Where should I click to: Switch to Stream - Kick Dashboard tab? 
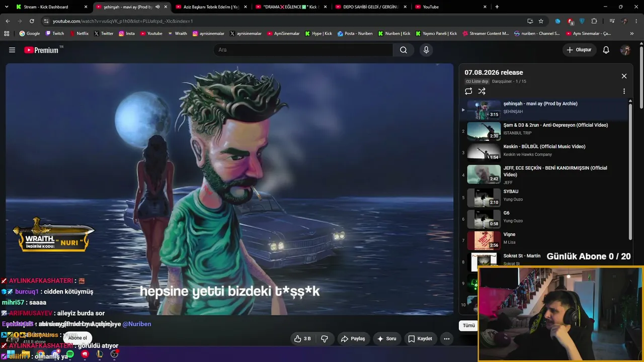click(52, 7)
